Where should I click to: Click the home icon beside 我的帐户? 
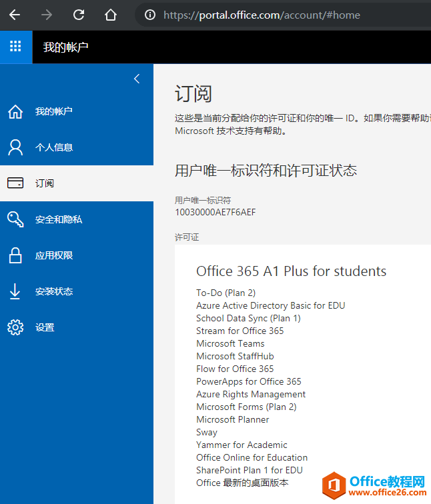click(15, 111)
